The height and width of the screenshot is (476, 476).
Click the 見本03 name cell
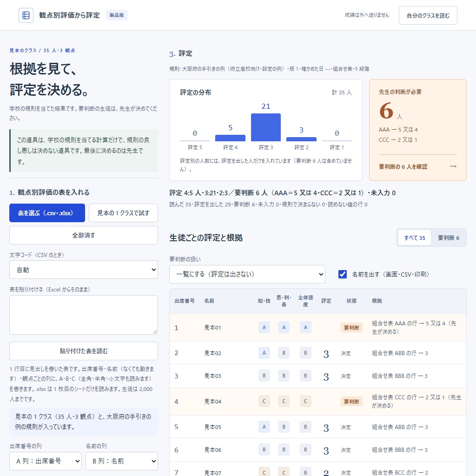212,376
